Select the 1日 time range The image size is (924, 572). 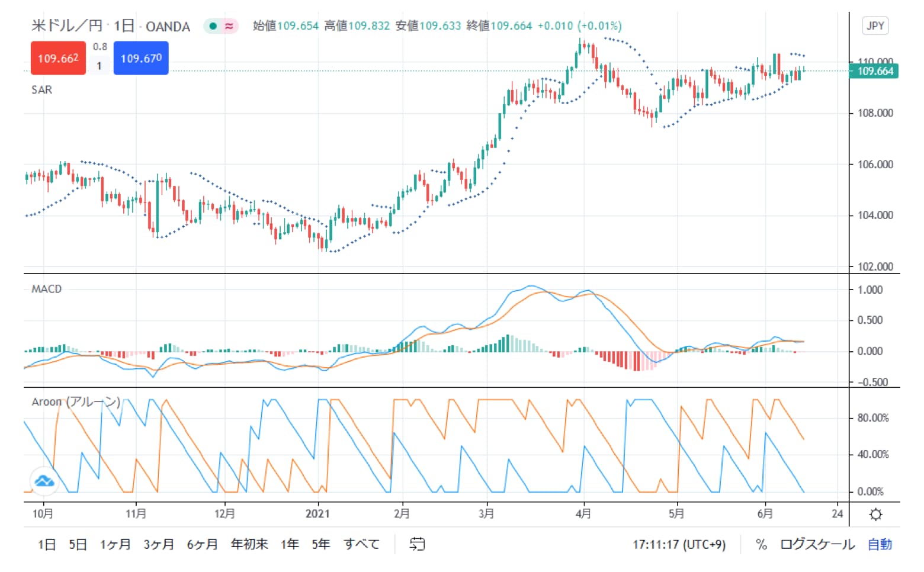click(47, 544)
